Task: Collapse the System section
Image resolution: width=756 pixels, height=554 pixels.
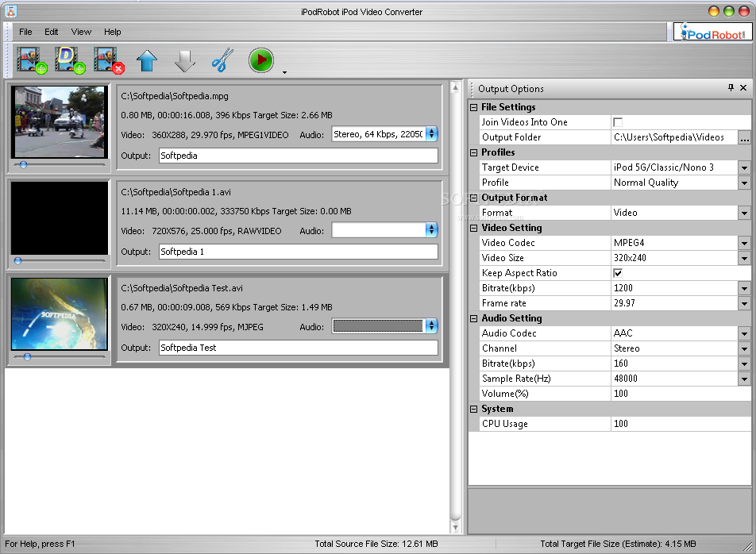Action: (474, 409)
